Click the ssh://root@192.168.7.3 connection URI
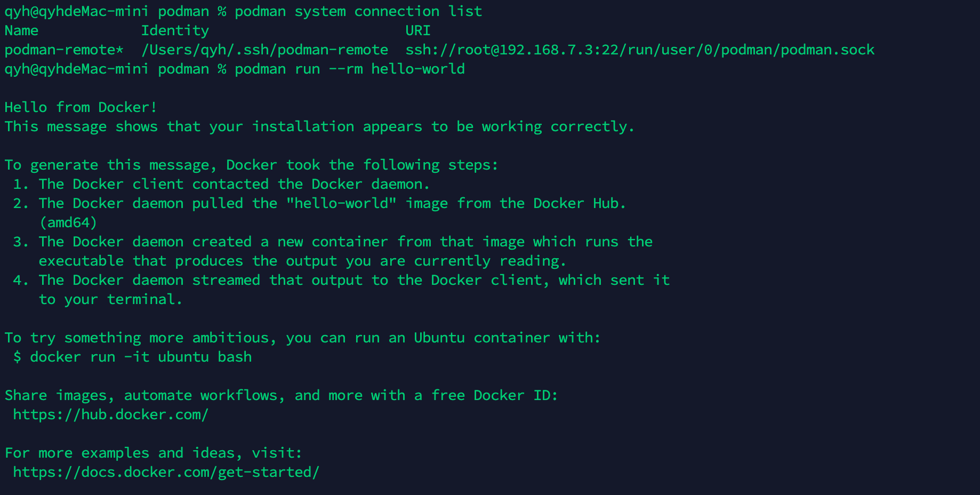Screen dimensions: 980x495 tap(640, 50)
